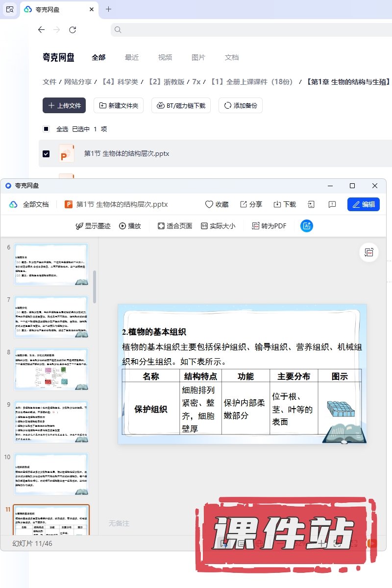The image size is (392, 588).
Task: Uncheck the 第1节 生物体的结构层次.pptx file checkbox
Action: click(x=46, y=153)
